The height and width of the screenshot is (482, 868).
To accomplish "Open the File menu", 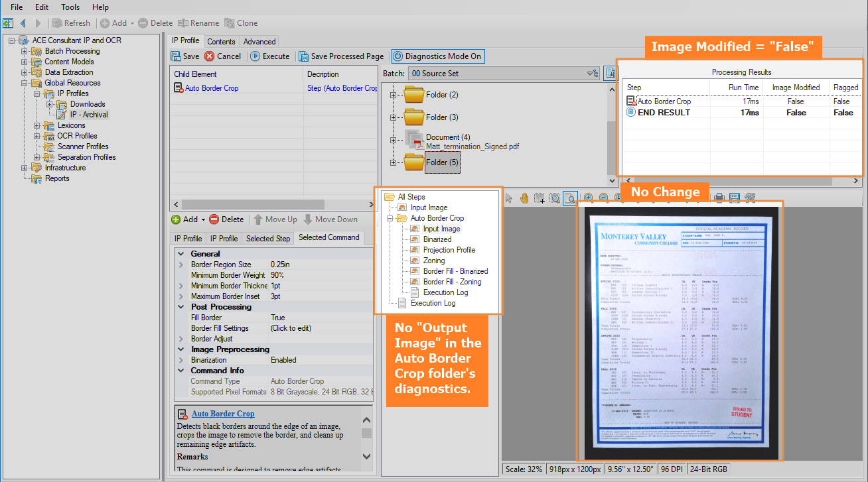I will pyautogui.click(x=17, y=7).
